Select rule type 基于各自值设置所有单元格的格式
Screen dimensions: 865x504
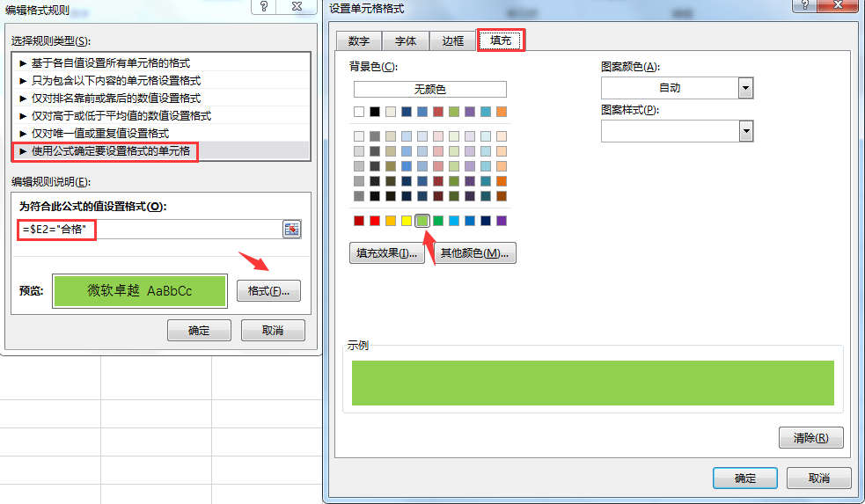[161, 62]
